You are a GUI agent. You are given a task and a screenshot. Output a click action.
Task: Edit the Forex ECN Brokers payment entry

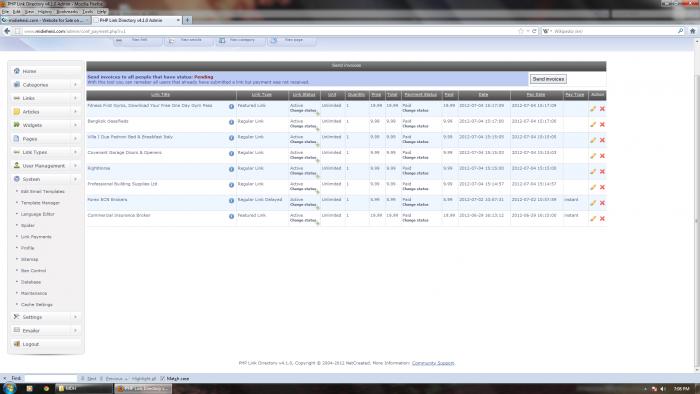coord(593,203)
